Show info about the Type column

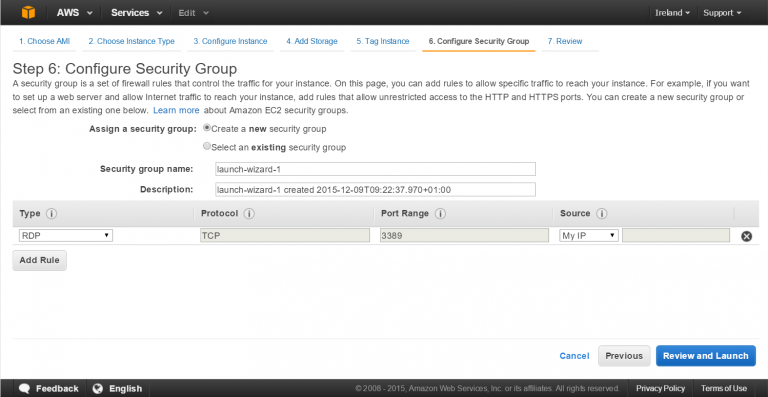(51, 214)
